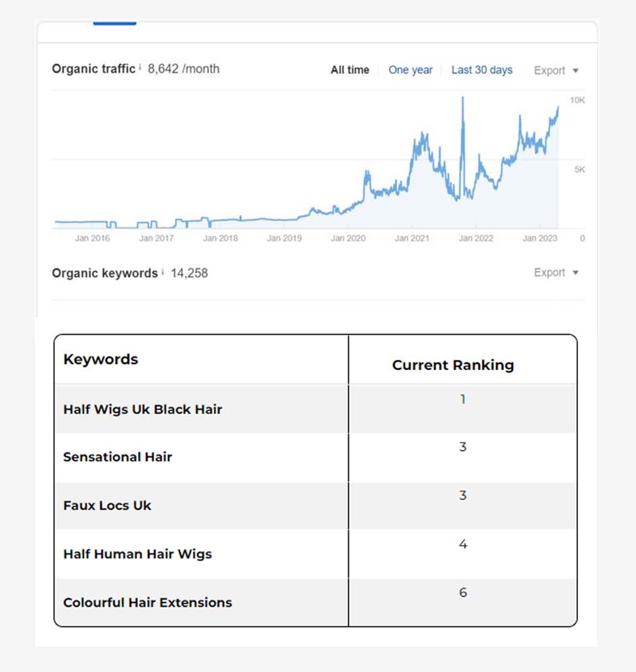Click the info icon beside Organic traffic
The height and width of the screenshot is (672, 636).
coord(140,67)
